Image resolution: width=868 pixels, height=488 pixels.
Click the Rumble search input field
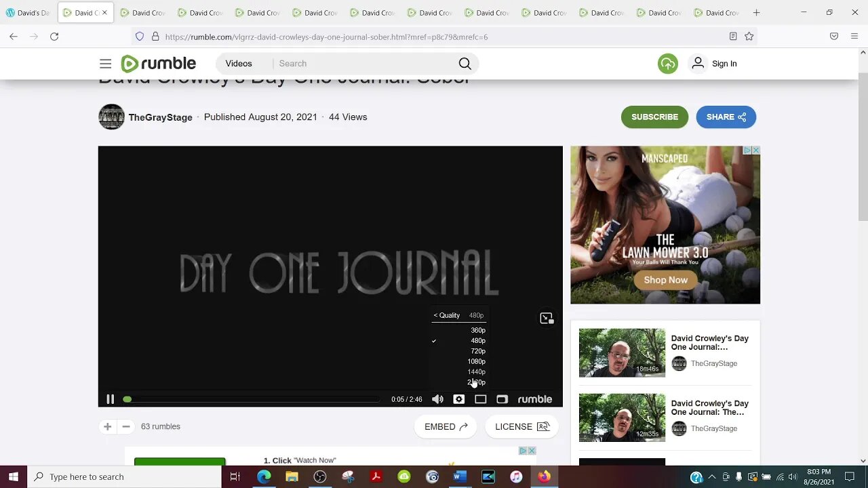(365, 64)
